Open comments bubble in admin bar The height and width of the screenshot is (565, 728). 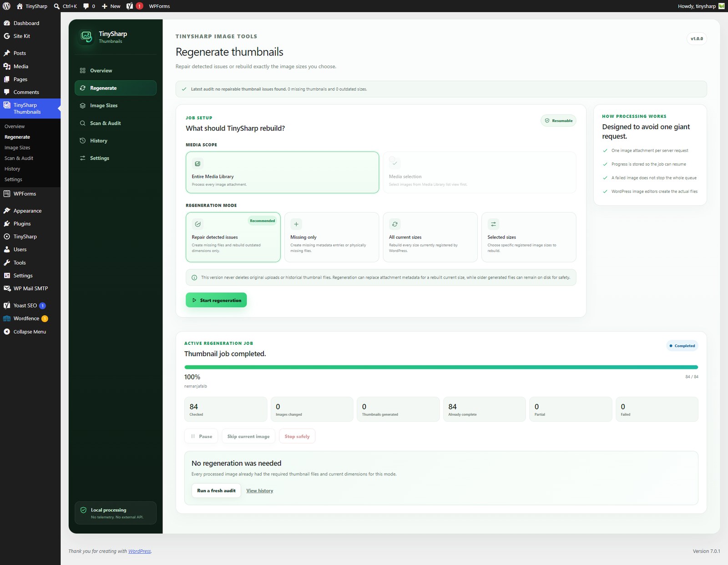(x=86, y=6)
